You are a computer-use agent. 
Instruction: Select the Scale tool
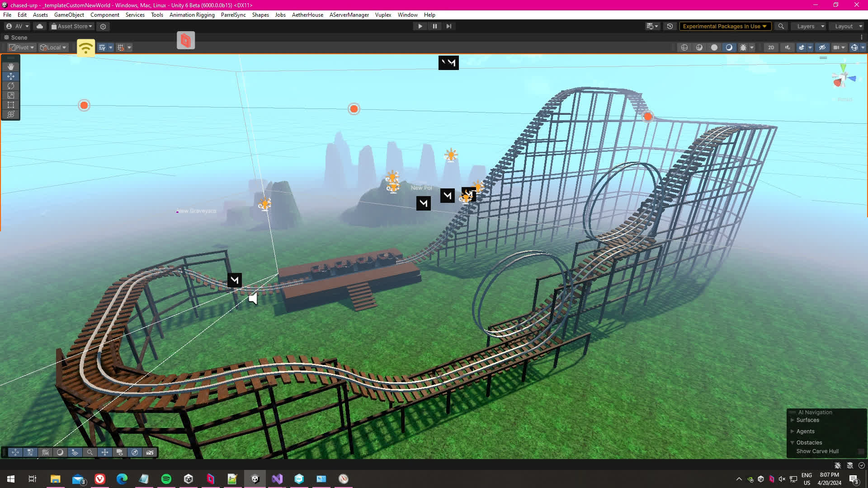[11, 95]
